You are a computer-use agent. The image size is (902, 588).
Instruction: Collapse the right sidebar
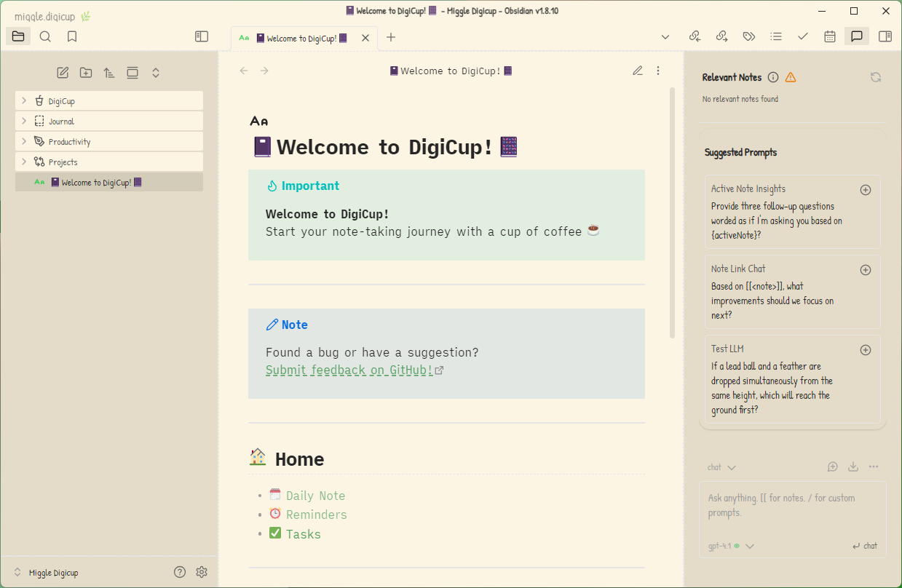[885, 36]
